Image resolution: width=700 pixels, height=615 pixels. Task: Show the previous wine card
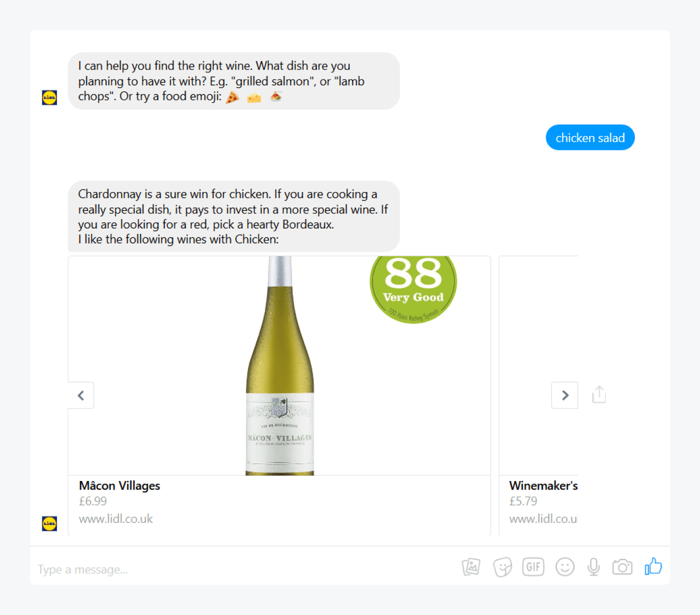(x=81, y=395)
